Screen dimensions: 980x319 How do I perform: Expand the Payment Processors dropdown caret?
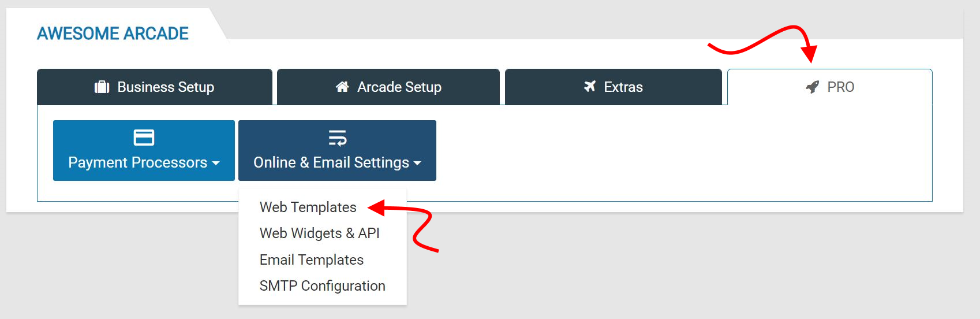(216, 164)
